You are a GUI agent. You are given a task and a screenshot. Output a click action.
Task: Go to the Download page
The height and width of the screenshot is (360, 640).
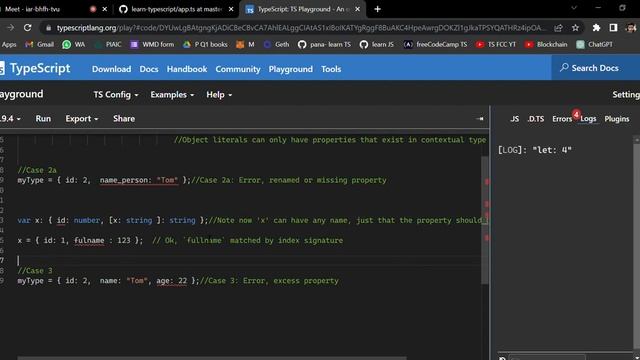point(111,69)
